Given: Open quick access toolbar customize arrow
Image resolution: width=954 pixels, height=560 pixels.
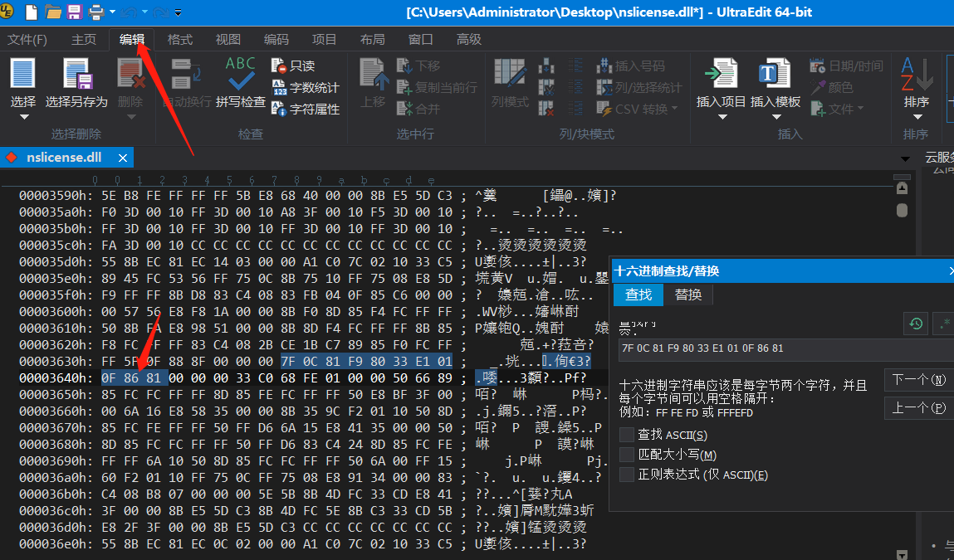Looking at the screenshot, I should [179, 12].
